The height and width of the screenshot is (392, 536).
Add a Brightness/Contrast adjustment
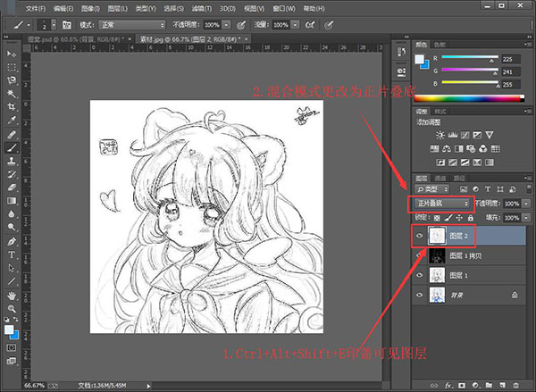pyautogui.click(x=440, y=135)
